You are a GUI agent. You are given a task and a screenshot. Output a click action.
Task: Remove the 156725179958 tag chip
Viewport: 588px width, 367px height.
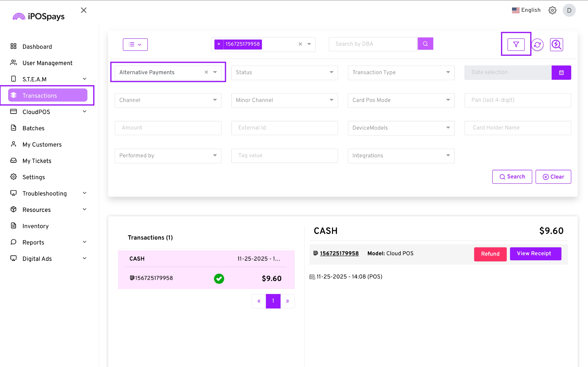219,44
